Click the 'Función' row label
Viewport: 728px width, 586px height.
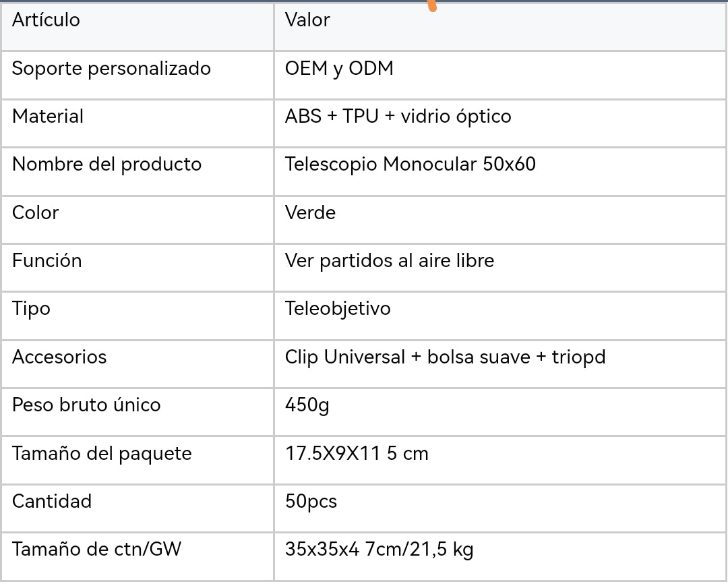tap(47, 261)
